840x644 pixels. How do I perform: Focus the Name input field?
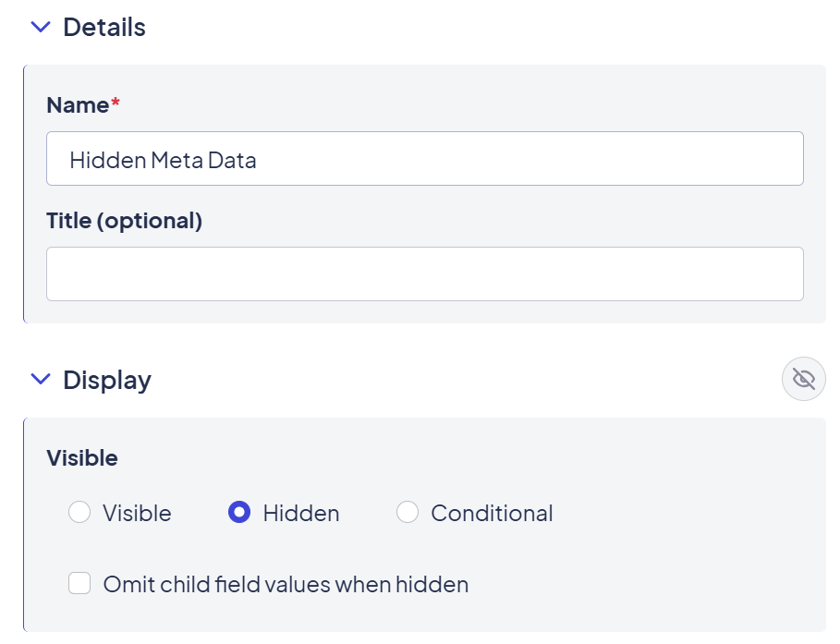tap(424, 159)
